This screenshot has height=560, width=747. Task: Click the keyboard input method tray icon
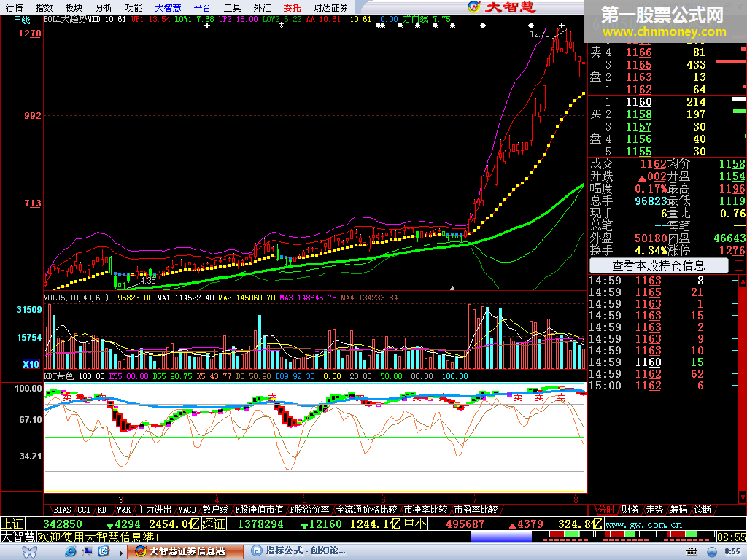(x=692, y=552)
